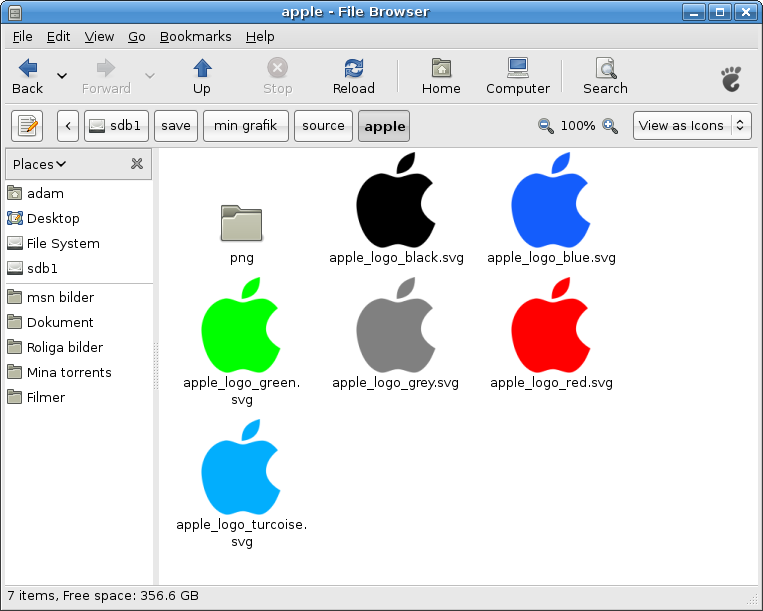Select Desktop in Places

[79, 218]
